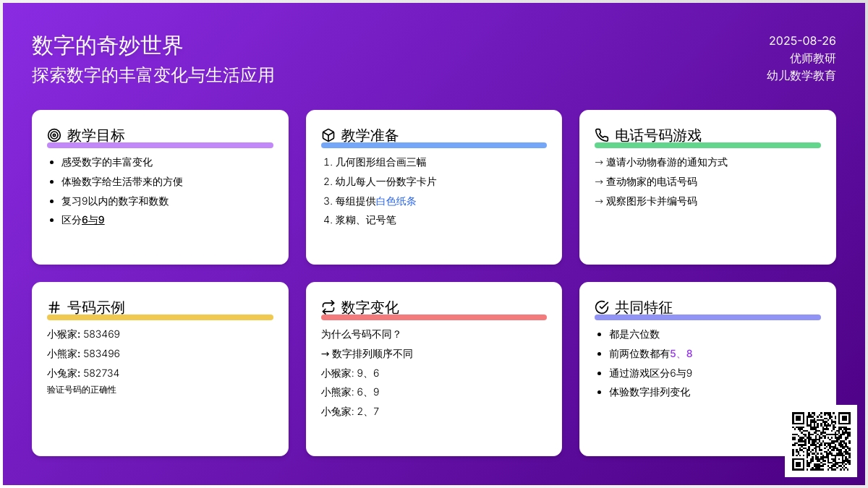
Task: Click the line 小兔家: 2、7
Action: [350, 411]
